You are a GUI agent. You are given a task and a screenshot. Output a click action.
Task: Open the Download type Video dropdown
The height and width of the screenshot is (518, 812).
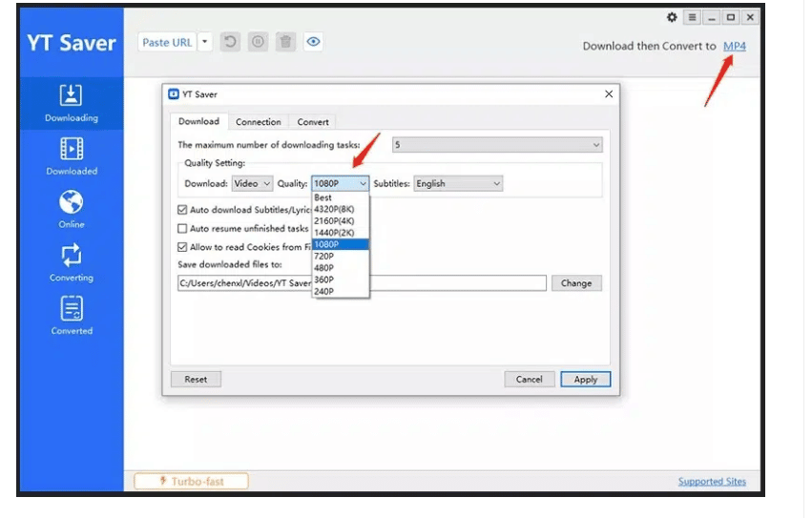click(x=252, y=184)
